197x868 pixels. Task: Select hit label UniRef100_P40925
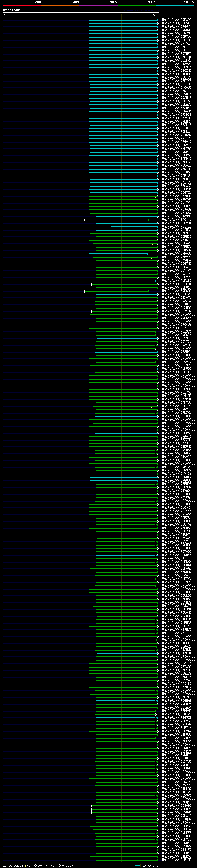[x=177, y=457]
